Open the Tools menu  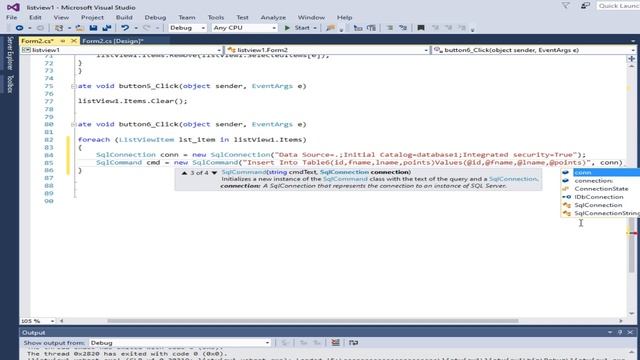[216, 18]
